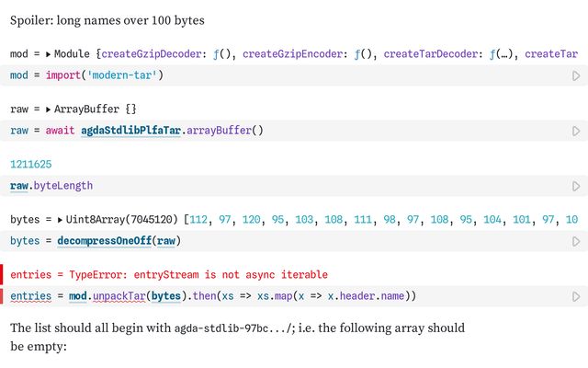
Task: Click the decompressOneOff function reference
Action: coord(104,241)
